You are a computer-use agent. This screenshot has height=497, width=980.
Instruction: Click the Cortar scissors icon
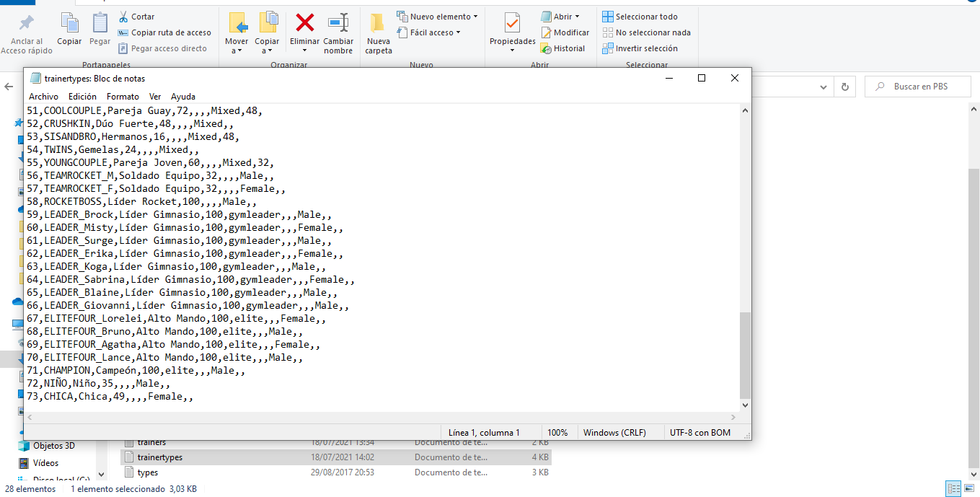tap(123, 17)
